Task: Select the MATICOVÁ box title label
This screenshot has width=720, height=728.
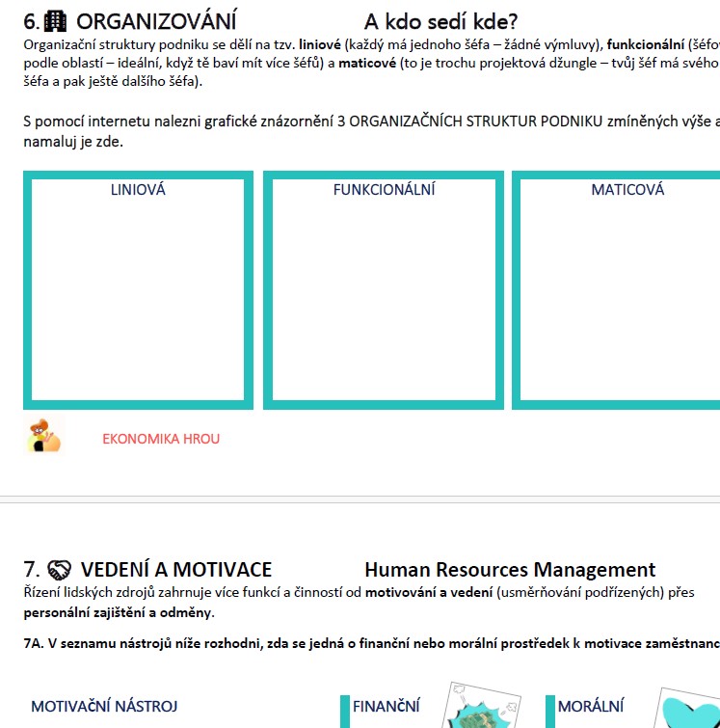Action: click(x=627, y=190)
